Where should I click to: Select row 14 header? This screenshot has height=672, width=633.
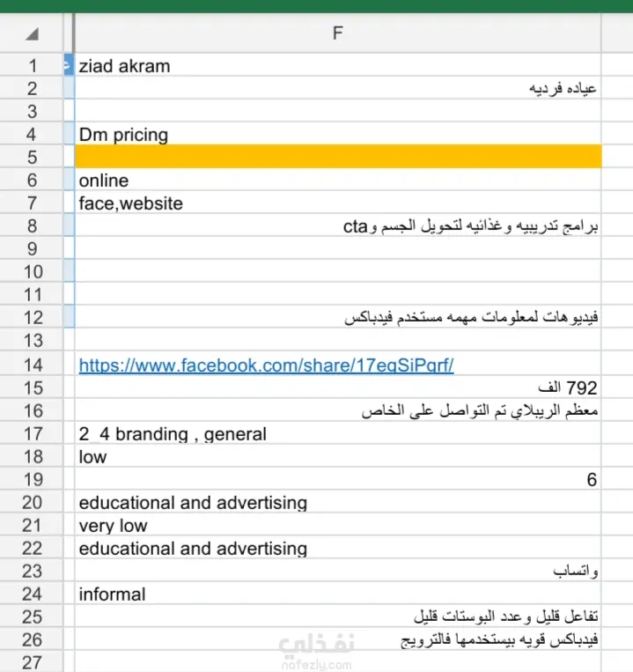tap(32, 366)
